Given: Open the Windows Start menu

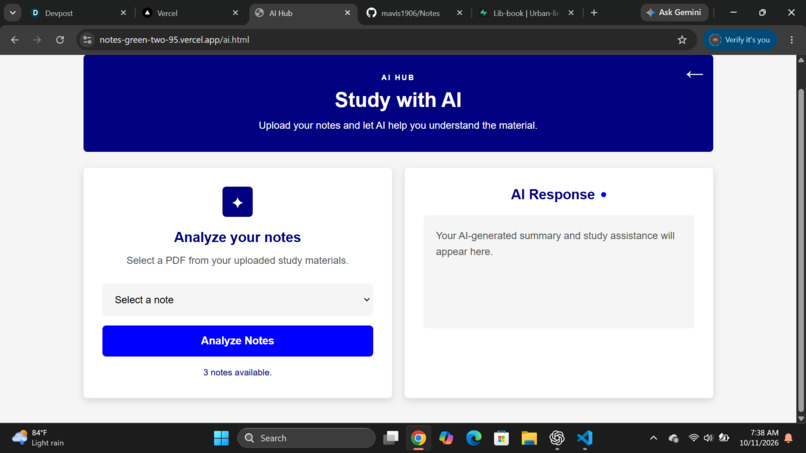Looking at the screenshot, I should 221,438.
